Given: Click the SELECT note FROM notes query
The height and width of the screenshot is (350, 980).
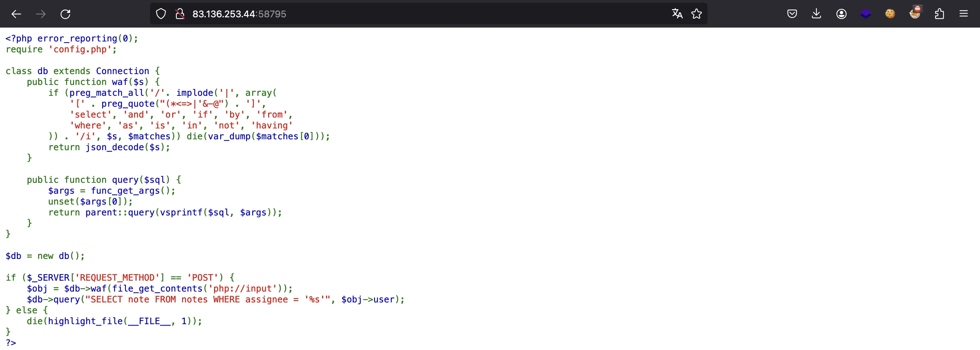Looking at the screenshot, I should tap(208, 299).
